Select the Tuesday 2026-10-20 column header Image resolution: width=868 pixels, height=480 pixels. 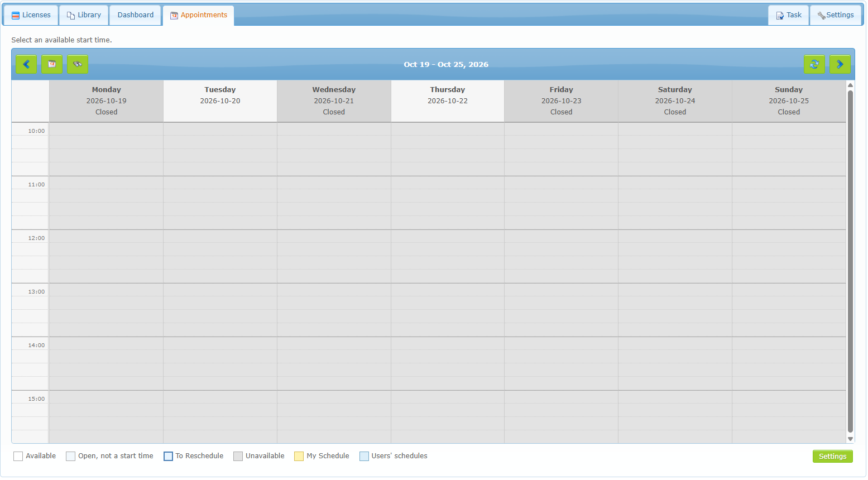click(x=220, y=101)
